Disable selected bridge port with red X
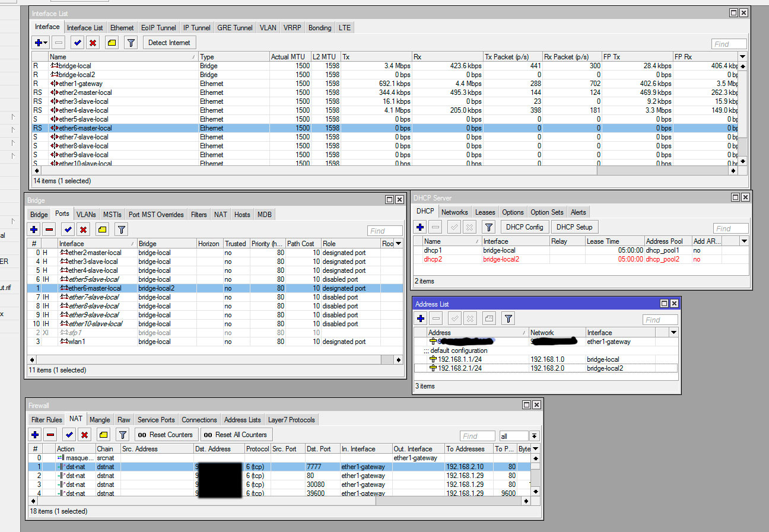Screen dimensions: 769x532 (x=84, y=230)
